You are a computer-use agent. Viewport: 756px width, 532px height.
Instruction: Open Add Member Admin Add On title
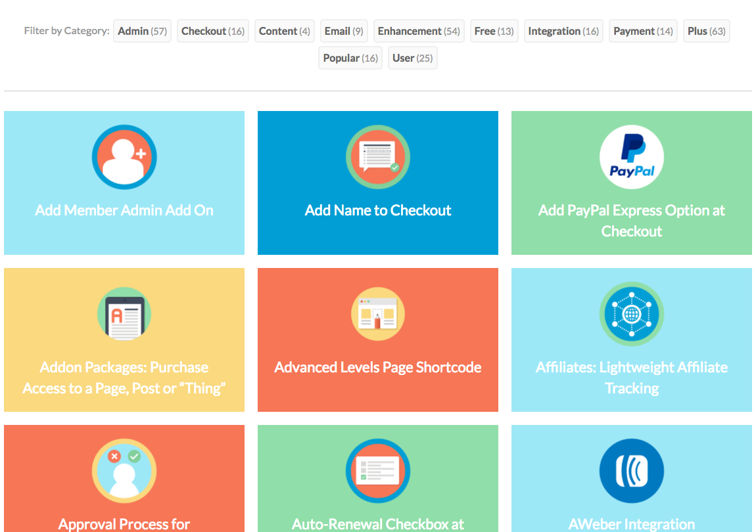[x=124, y=210]
